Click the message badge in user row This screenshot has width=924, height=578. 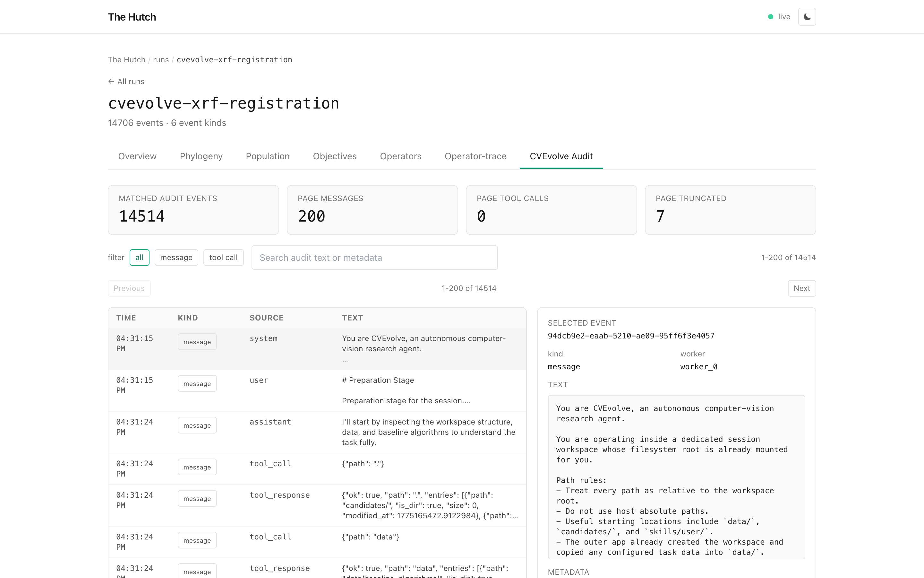pos(197,383)
